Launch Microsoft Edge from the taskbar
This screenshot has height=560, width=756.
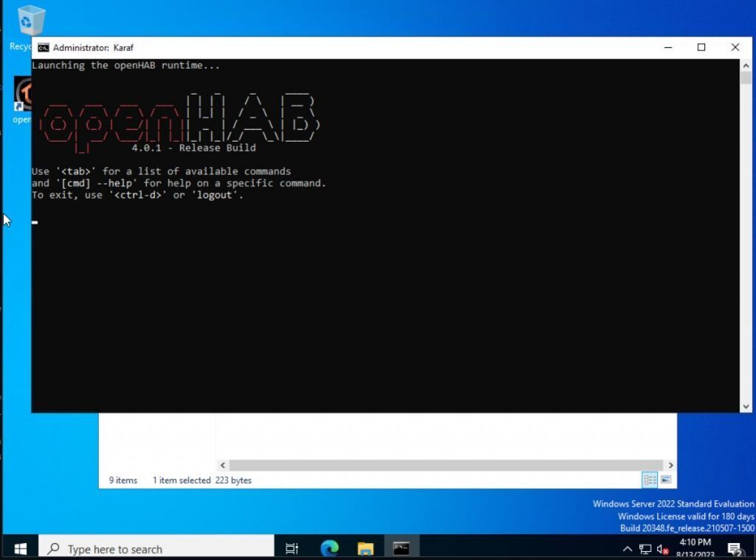[329, 548]
